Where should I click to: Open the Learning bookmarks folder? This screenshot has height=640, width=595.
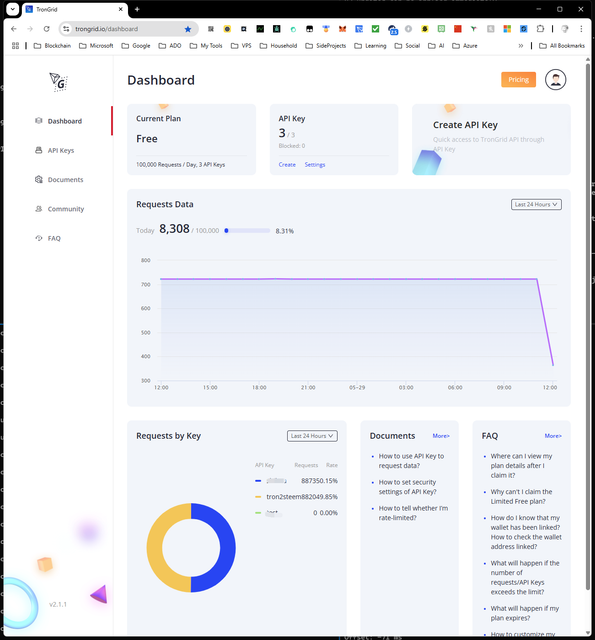[371, 46]
